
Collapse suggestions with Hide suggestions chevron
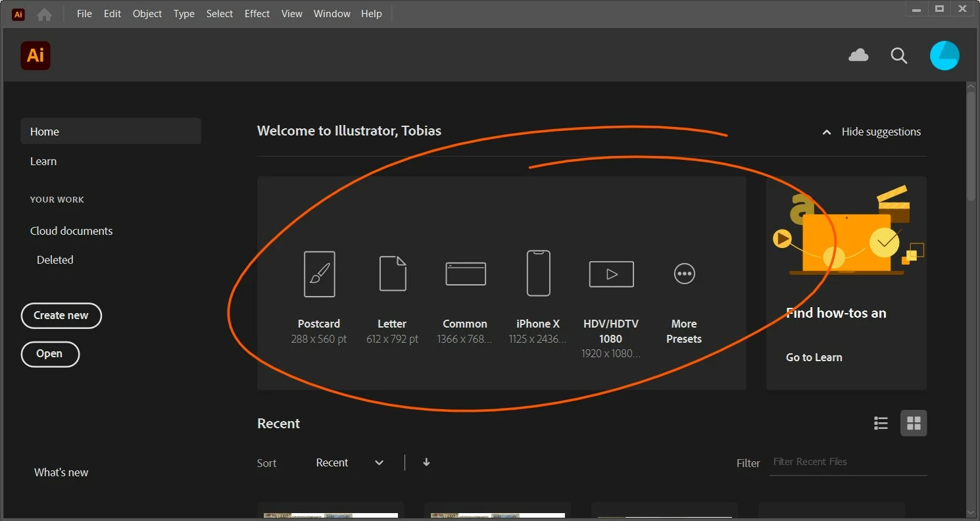pos(827,132)
